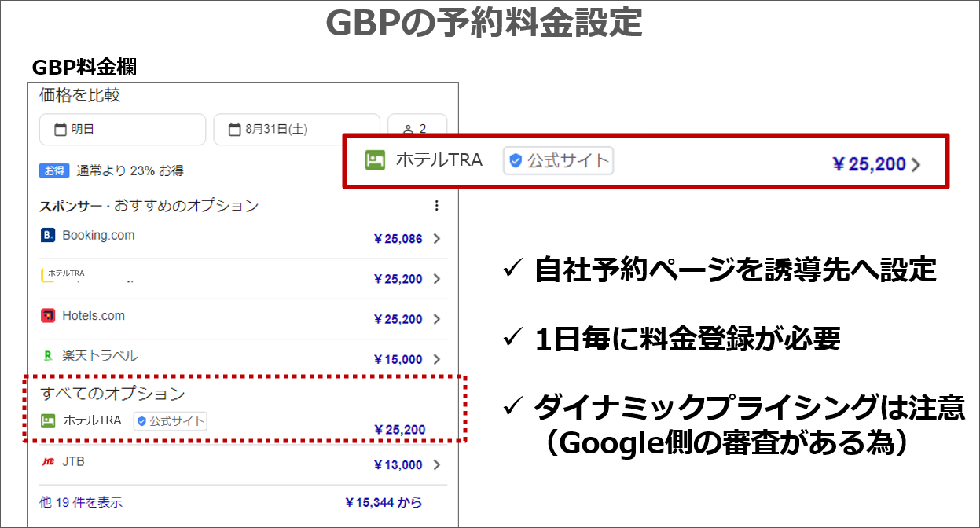Click the ¥13,000 JTB price
This screenshot has width=980, height=528.
click(398, 464)
